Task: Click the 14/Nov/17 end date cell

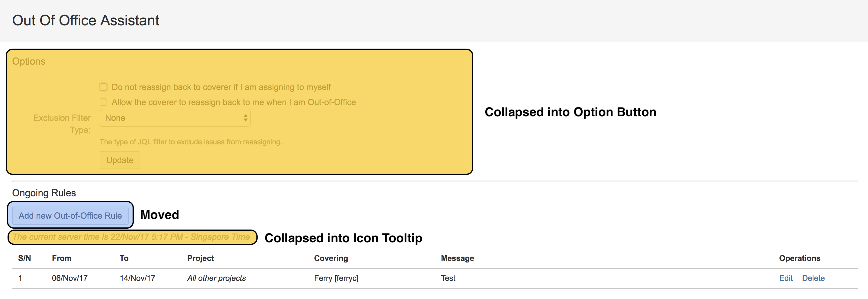Action: point(137,278)
